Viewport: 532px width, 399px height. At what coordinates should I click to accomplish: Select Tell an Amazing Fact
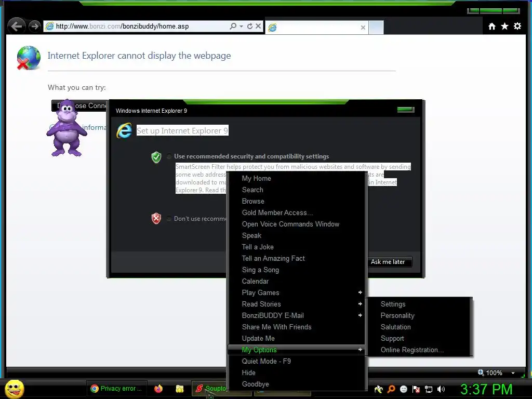[296, 258]
